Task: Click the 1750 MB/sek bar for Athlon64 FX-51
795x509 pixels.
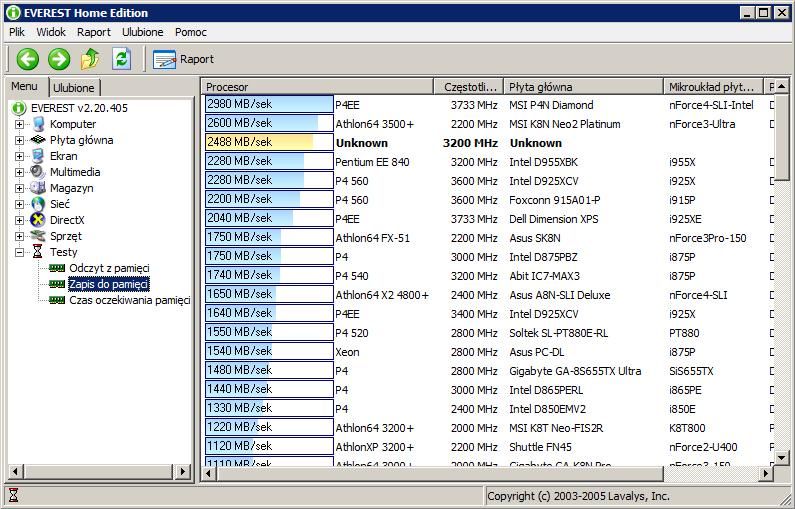Action: [x=269, y=237]
